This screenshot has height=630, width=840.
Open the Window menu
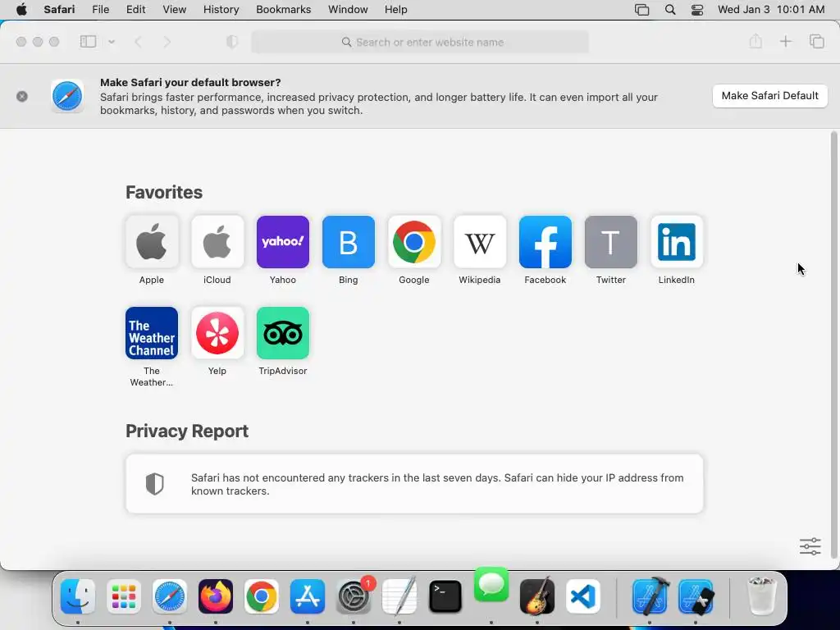pyautogui.click(x=348, y=10)
